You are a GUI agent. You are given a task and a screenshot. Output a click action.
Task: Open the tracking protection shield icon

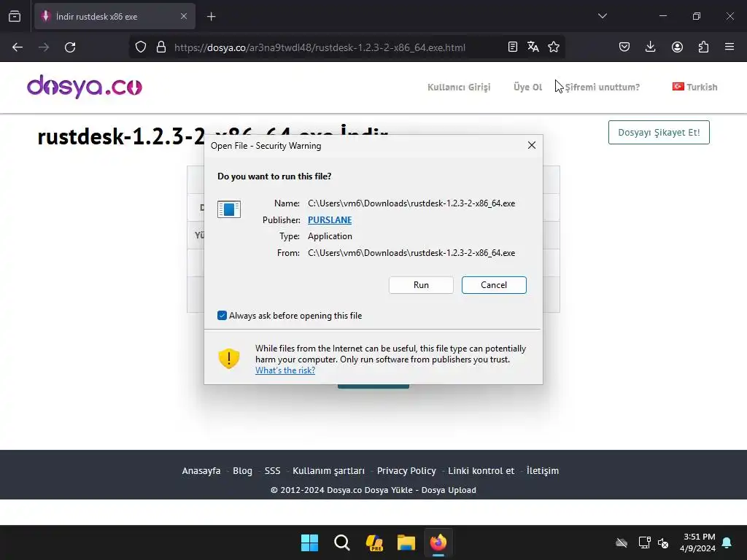click(x=141, y=47)
